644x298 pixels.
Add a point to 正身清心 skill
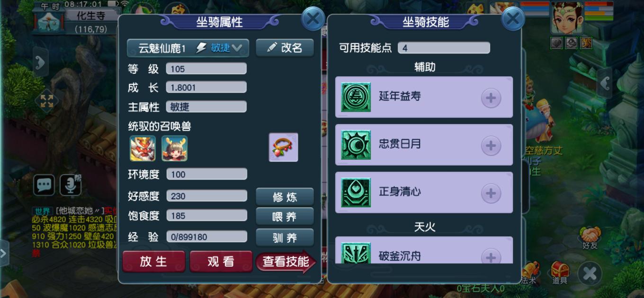point(491,193)
